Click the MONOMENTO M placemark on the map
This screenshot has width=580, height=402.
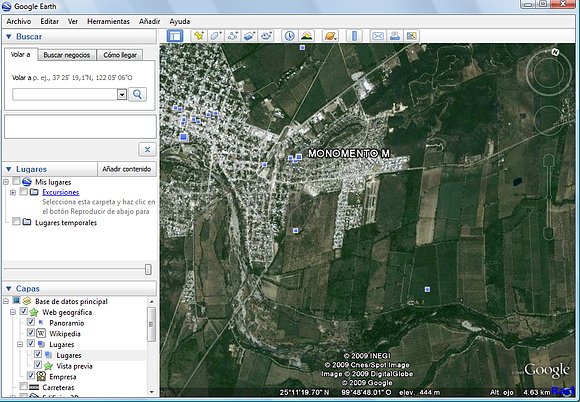point(299,157)
